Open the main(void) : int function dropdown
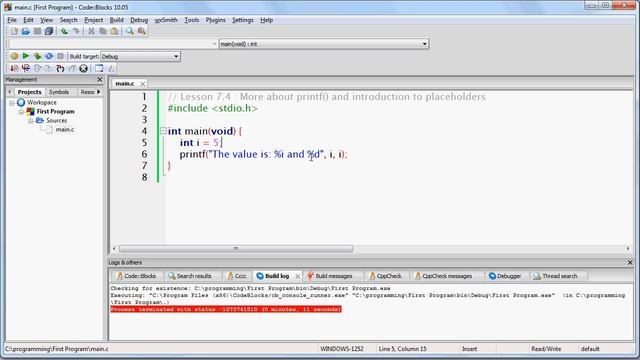Screen dimensions: 640x360 [324, 44]
